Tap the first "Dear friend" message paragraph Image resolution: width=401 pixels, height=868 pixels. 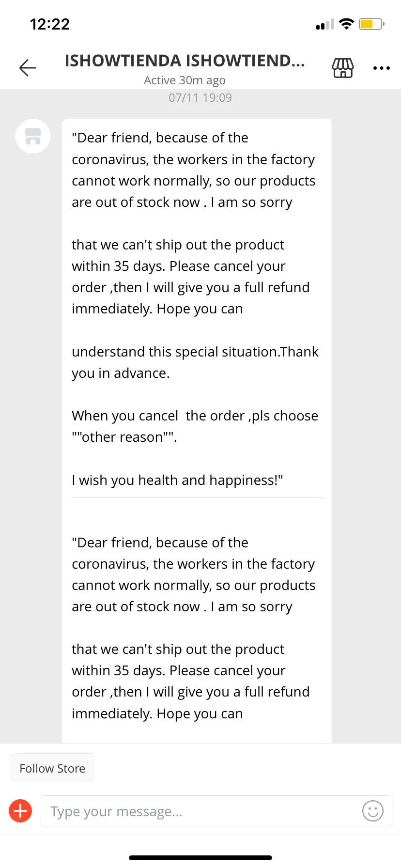[193, 170]
